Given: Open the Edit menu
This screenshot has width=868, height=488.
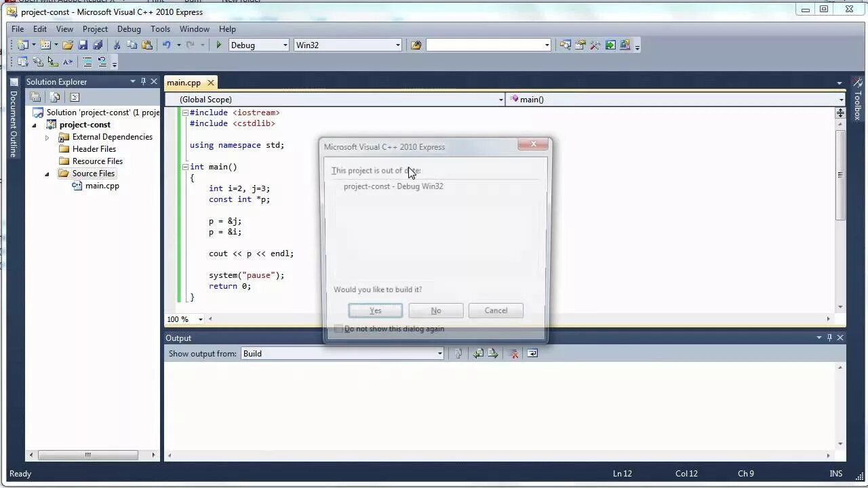Looking at the screenshot, I should pos(40,29).
